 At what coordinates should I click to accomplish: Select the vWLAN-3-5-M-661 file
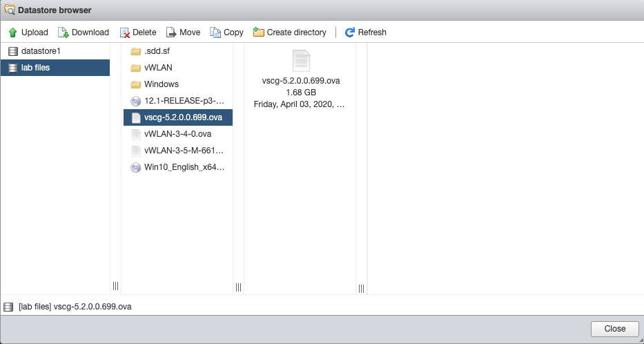tap(183, 151)
